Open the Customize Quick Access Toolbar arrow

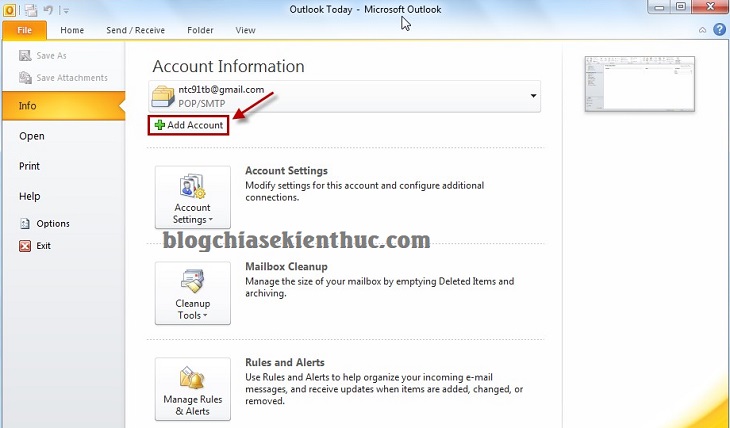(x=66, y=10)
